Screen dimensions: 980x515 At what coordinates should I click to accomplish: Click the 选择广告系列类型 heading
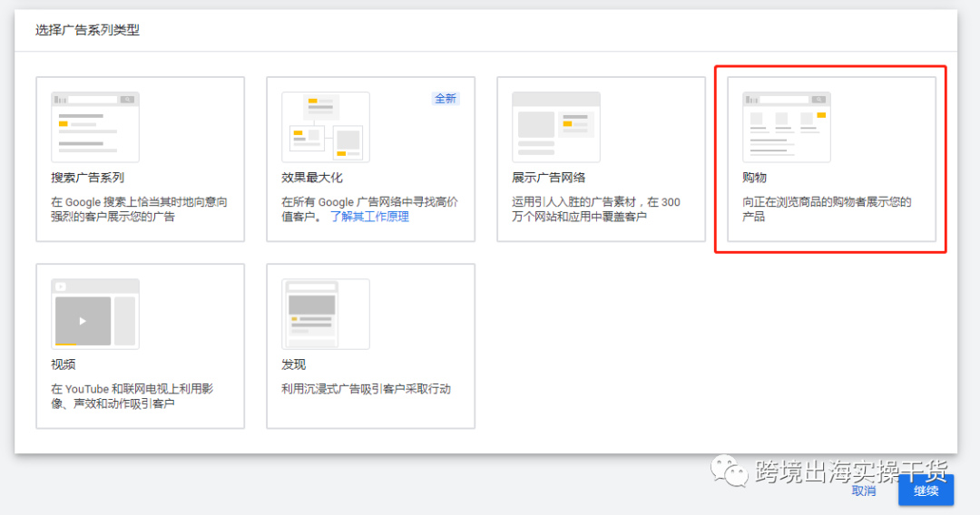pyautogui.click(x=87, y=30)
